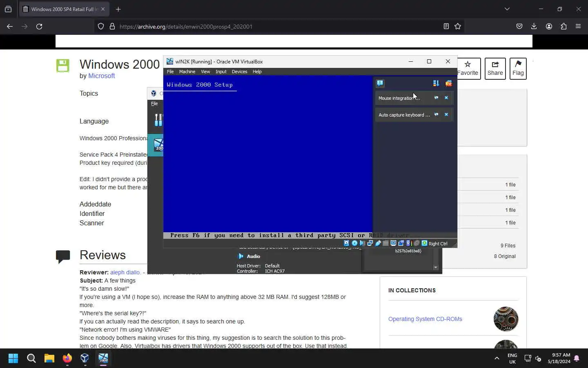Click the Right Ctrl host key label

[x=438, y=244]
